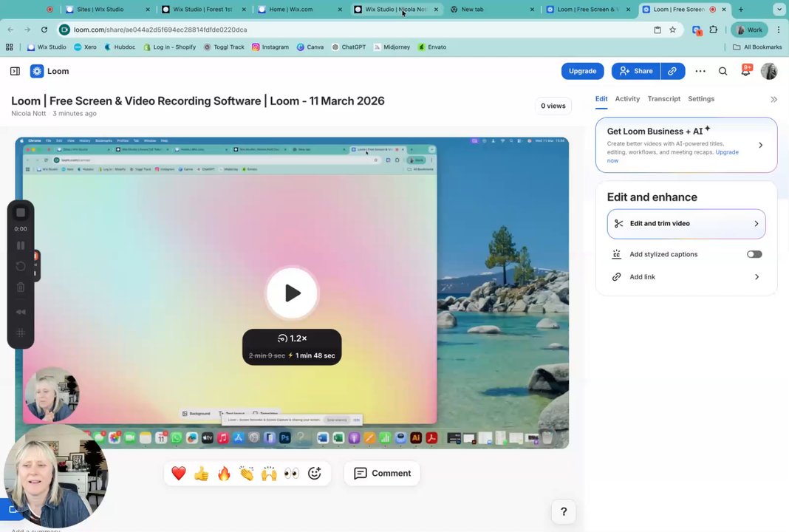Click the video title text to edit
Screen dimensions: 789x532
[x=198, y=100]
